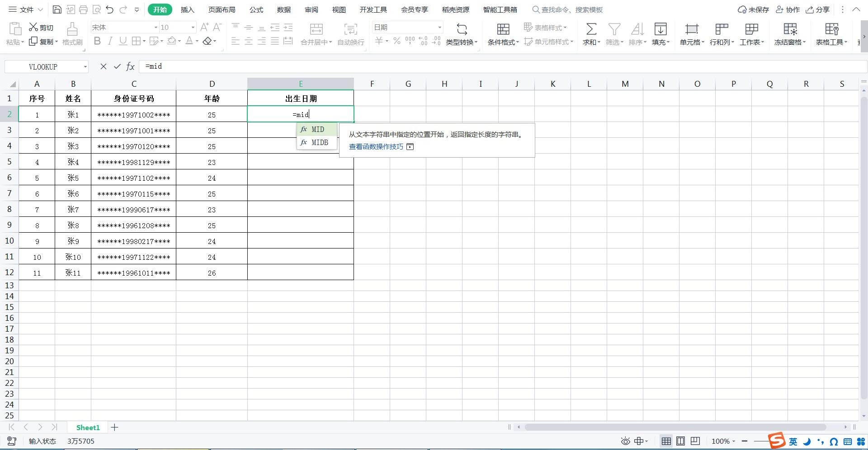The width and height of the screenshot is (868, 450).
Task: Open the 查看函数操作技巧 link
Action: 376,147
